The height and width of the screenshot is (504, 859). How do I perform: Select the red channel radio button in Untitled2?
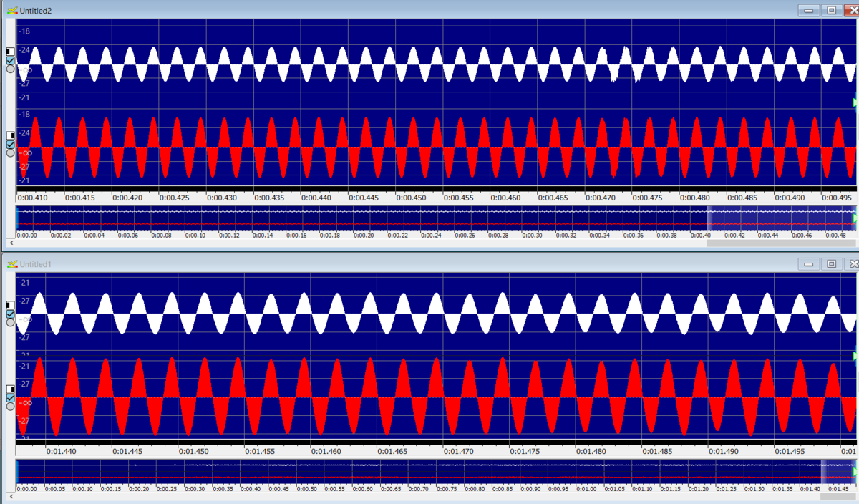click(x=10, y=152)
